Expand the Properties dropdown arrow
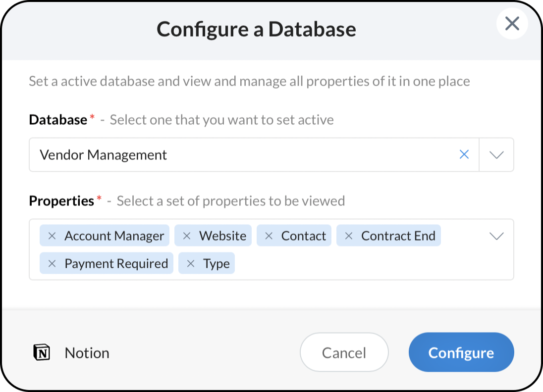This screenshot has height=392, width=543. (496, 236)
